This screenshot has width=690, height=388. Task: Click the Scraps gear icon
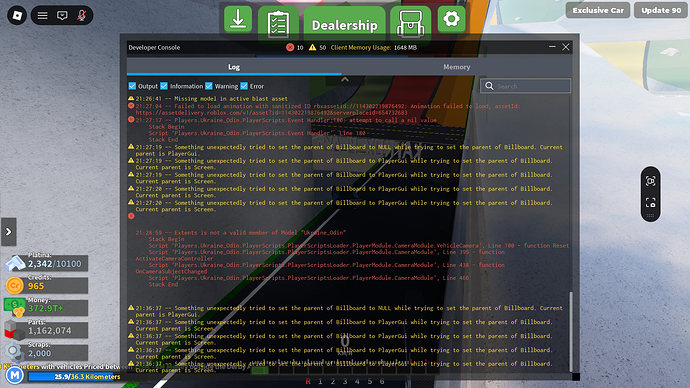pos(14,352)
